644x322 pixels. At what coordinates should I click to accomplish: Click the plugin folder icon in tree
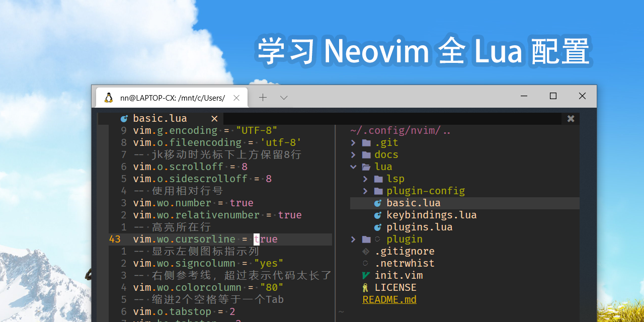(x=366, y=239)
